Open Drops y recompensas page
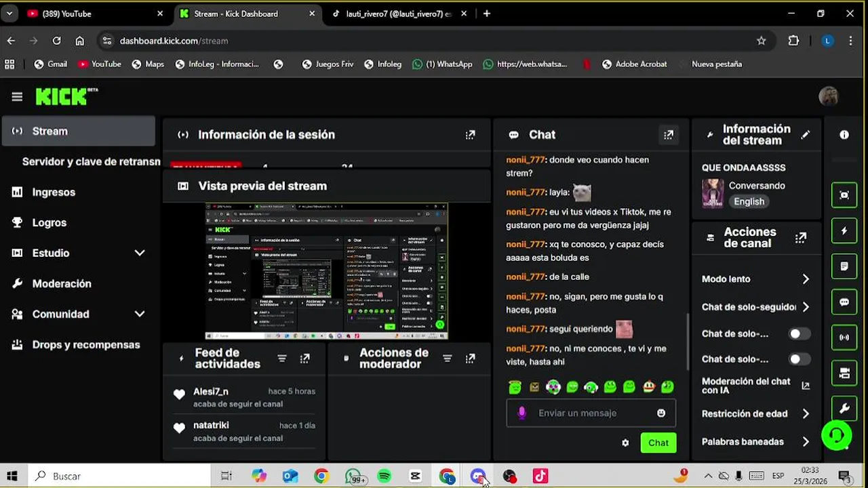The height and width of the screenshot is (488, 868). click(79, 344)
